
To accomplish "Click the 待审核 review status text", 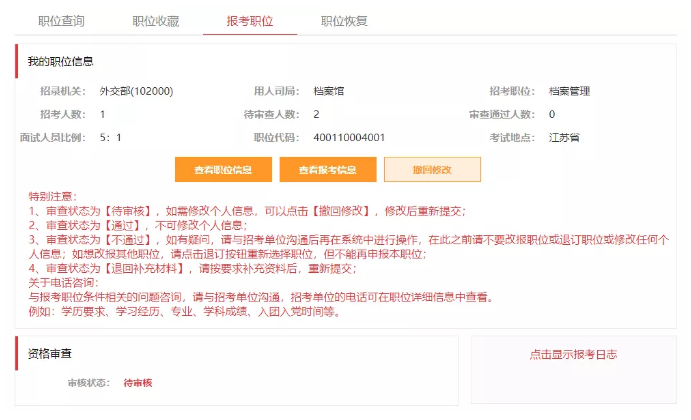I will click(x=139, y=383).
